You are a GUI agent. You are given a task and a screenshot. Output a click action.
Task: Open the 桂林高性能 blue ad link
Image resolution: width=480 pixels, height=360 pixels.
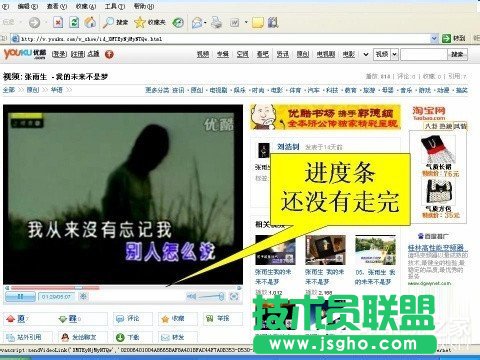[x=437, y=248]
